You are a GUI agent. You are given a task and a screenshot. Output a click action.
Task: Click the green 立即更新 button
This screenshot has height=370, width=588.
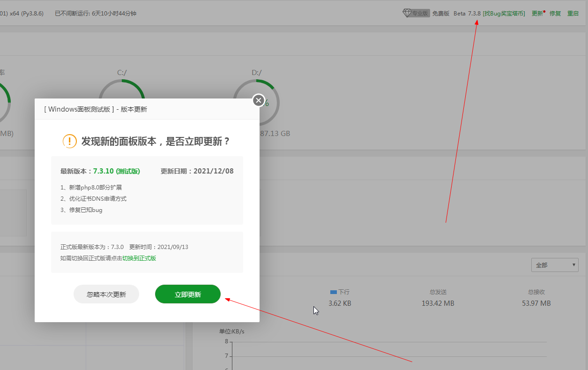click(187, 294)
